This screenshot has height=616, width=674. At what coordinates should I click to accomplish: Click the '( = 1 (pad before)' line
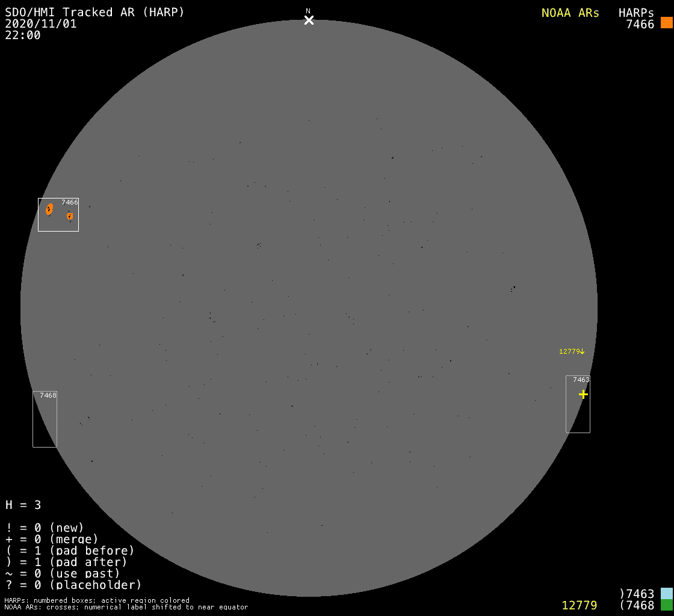pyautogui.click(x=70, y=550)
